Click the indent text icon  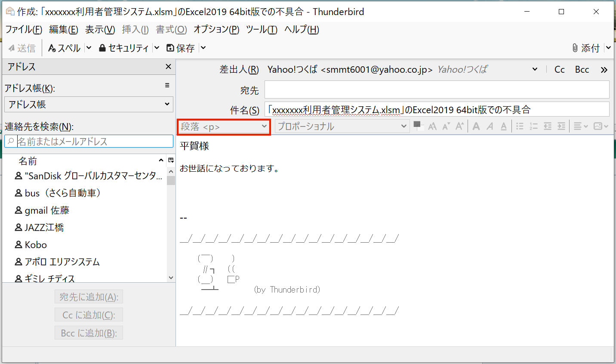[561, 126]
